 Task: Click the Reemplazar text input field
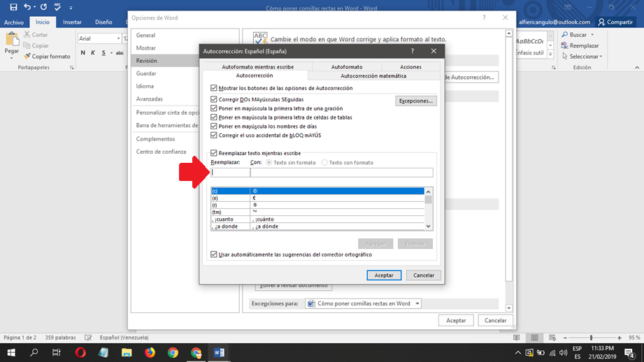231,173
